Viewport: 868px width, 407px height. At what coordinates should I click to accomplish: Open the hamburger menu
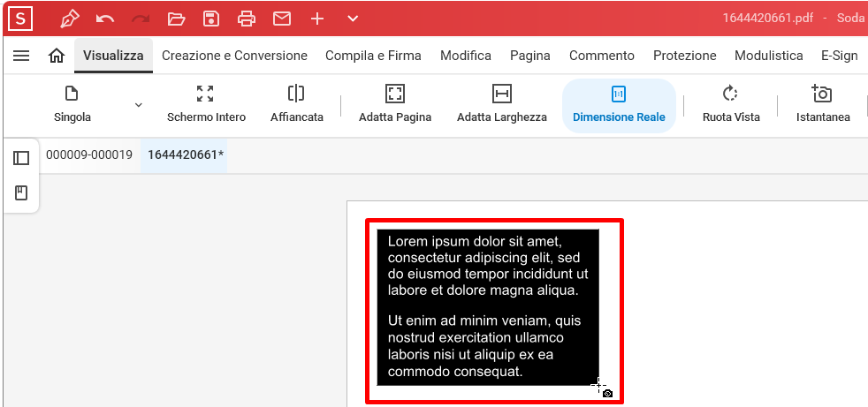pyautogui.click(x=22, y=56)
